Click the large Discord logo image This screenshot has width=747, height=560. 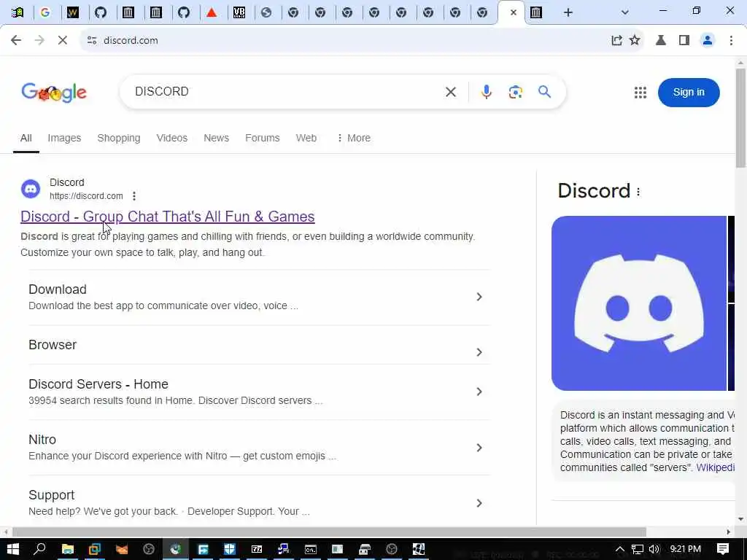point(639,303)
